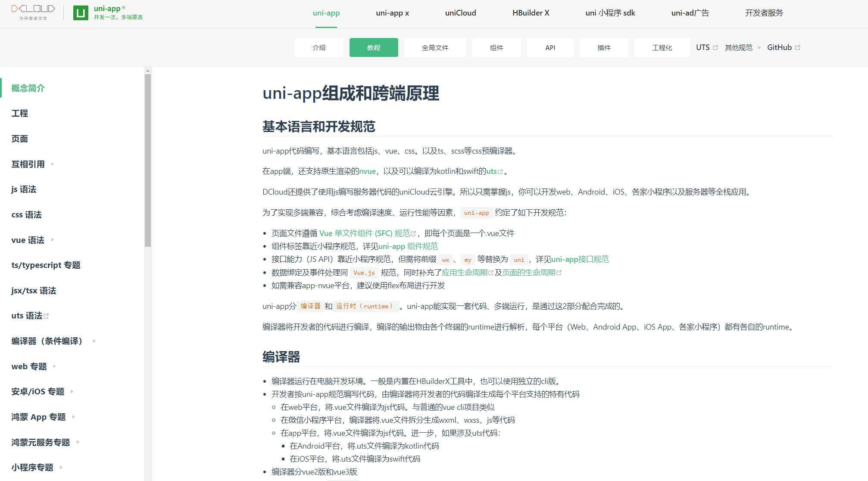Screen dimensions: 868x481
Task: Open the 其他规范 dropdown
Action: pos(743,47)
